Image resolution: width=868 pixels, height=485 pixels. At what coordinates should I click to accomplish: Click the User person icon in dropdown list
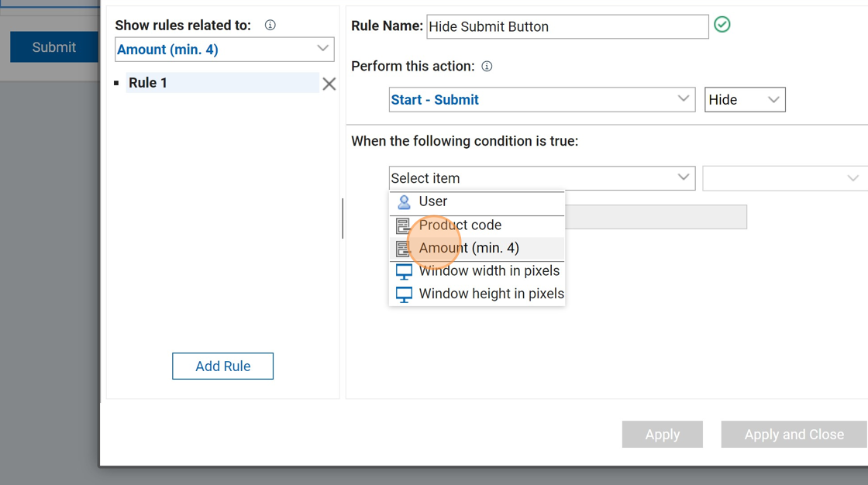404,202
